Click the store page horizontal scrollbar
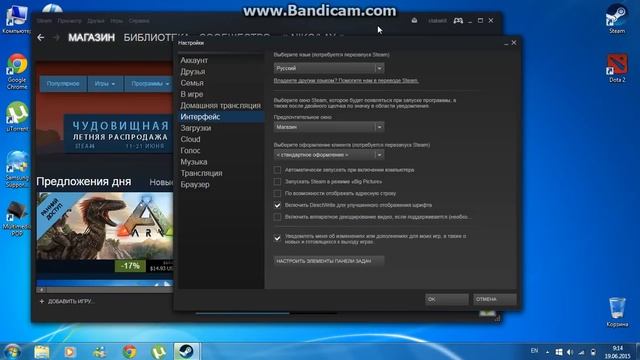The width and height of the screenshot is (640, 360). 104,289
